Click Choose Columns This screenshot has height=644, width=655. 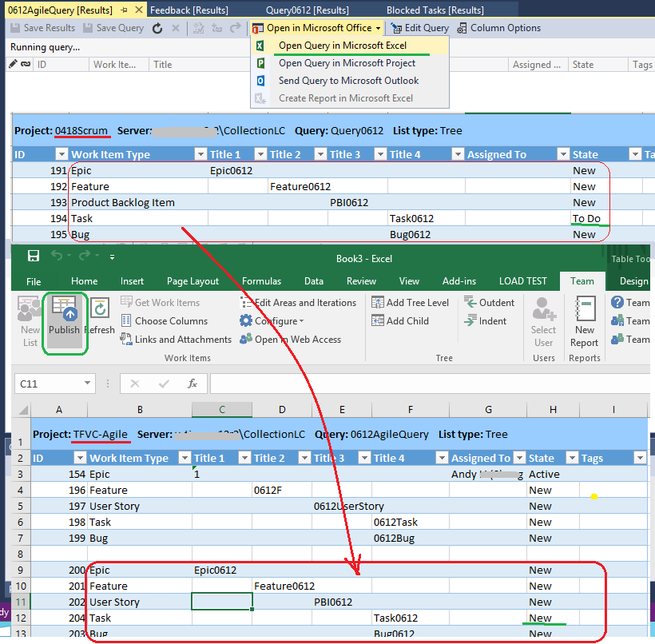(x=165, y=321)
